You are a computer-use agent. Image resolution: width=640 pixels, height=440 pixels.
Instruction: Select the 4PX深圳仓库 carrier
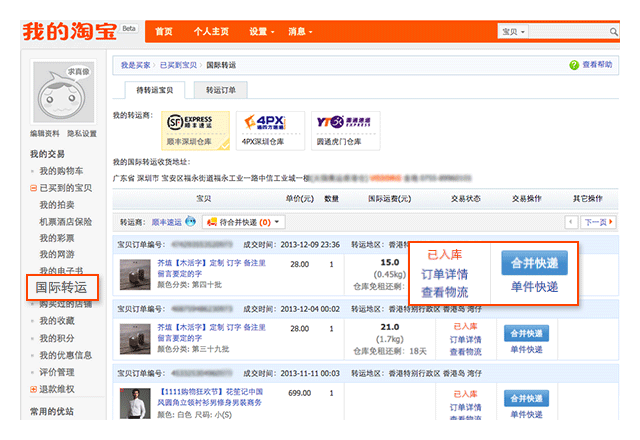(x=270, y=130)
